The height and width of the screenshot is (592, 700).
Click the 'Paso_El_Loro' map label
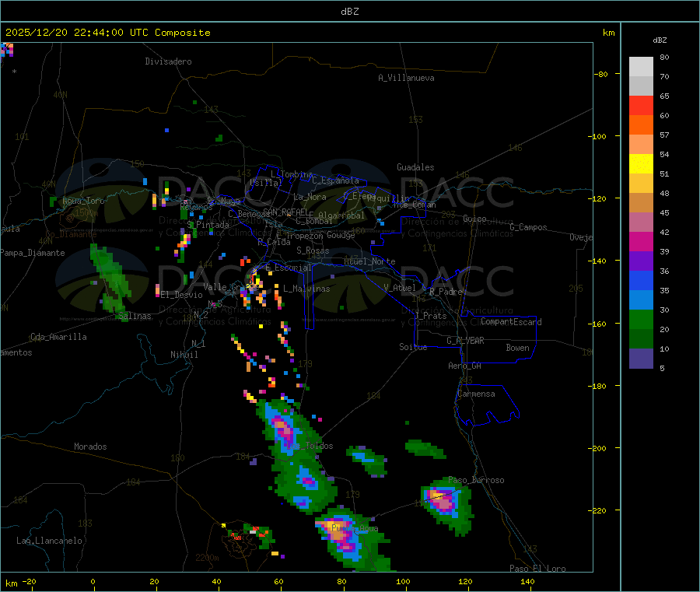coord(538,569)
